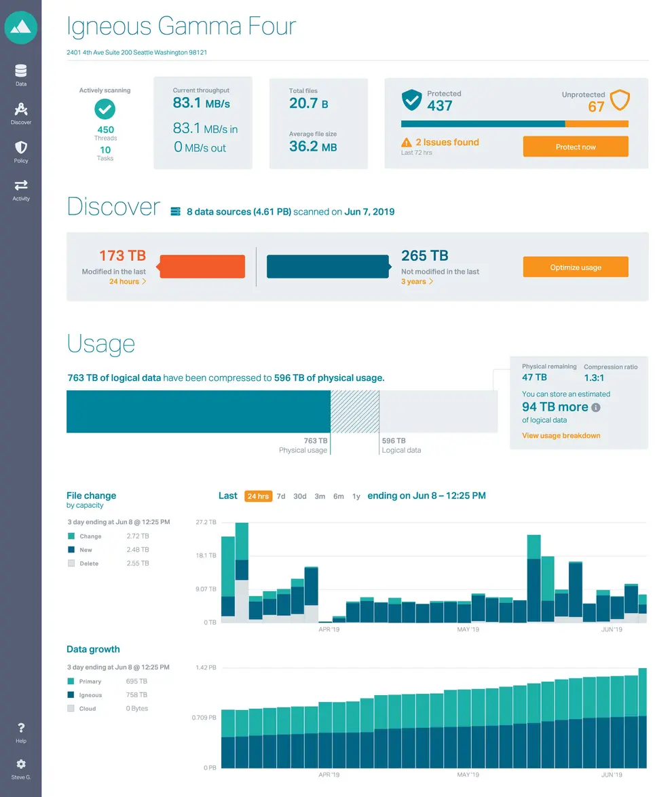The image size is (672, 797).
Task: Select the 3m time range
Action: click(320, 496)
